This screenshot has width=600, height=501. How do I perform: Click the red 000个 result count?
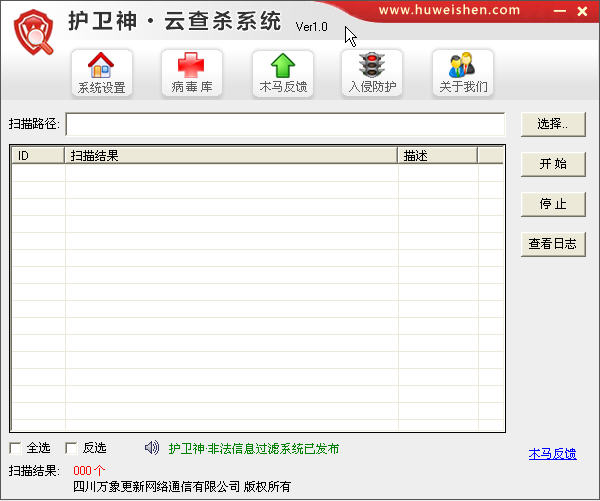click(89, 470)
